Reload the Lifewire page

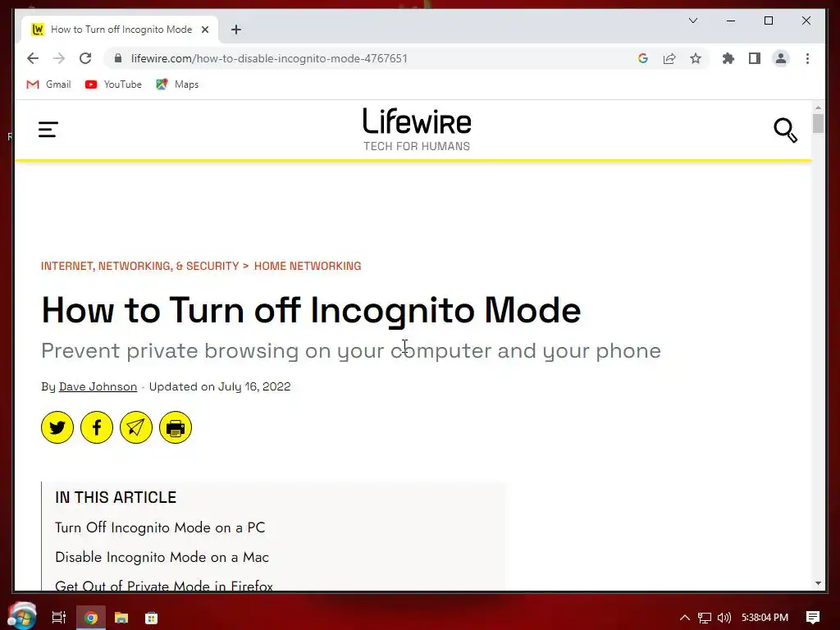tap(85, 58)
